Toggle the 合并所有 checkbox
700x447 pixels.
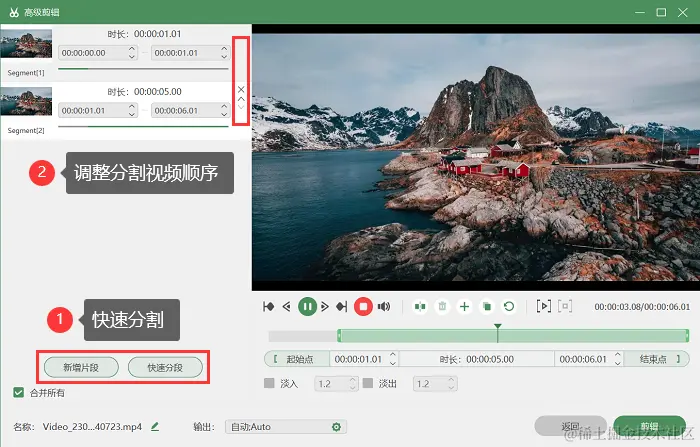(x=18, y=393)
